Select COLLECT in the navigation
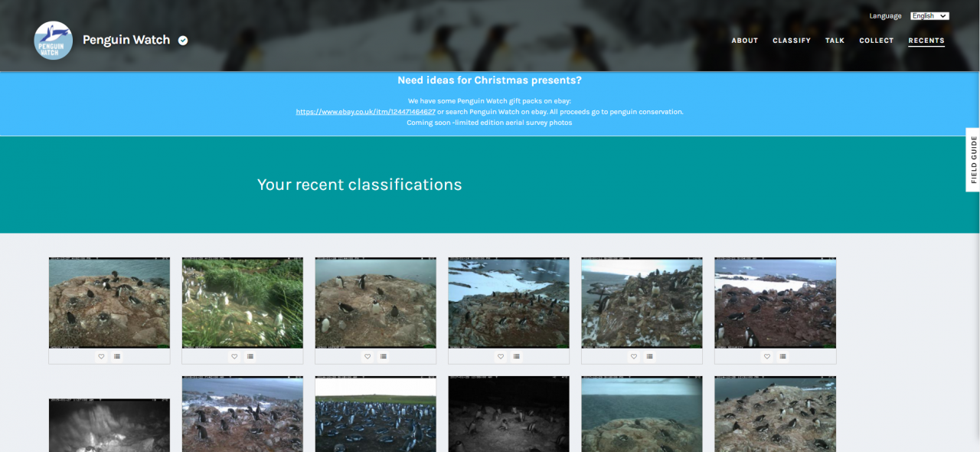The width and height of the screenshot is (980, 452). (x=877, y=41)
